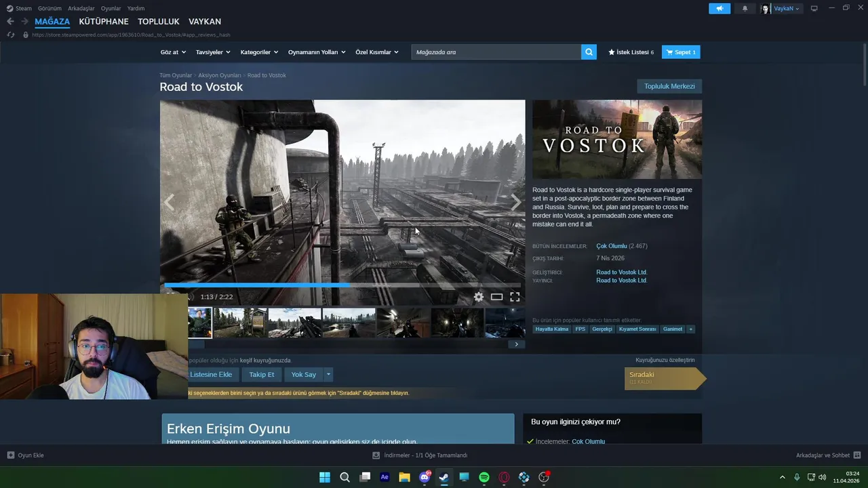This screenshot has height=488, width=868.
Task: Add more tags with the plus button
Action: point(690,329)
